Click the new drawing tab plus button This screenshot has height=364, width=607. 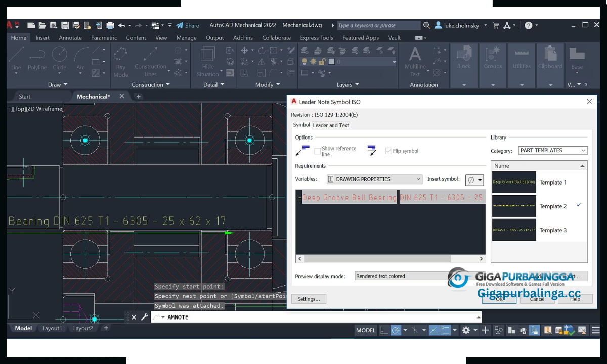click(138, 96)
